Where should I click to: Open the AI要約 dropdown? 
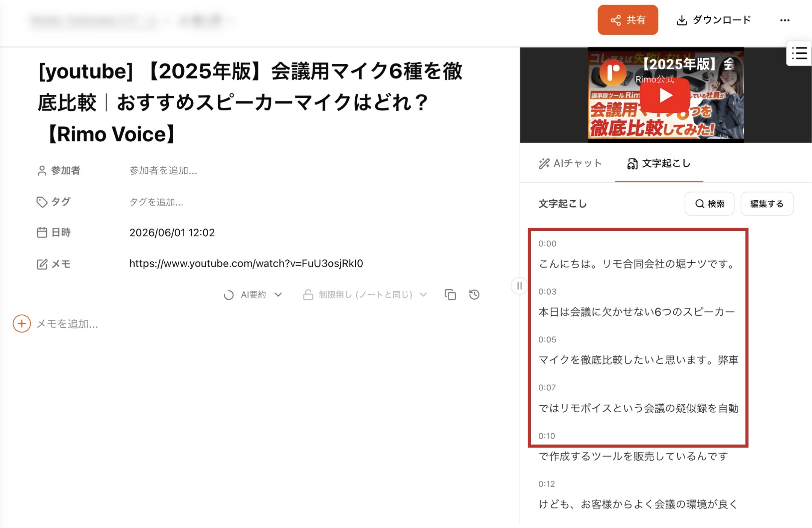pos(253,295)
